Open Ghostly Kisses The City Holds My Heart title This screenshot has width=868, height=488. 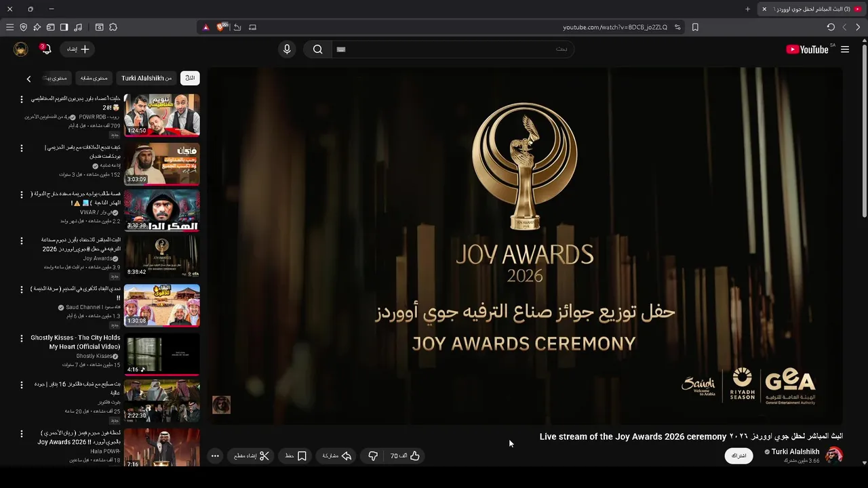tap(75, 342)
